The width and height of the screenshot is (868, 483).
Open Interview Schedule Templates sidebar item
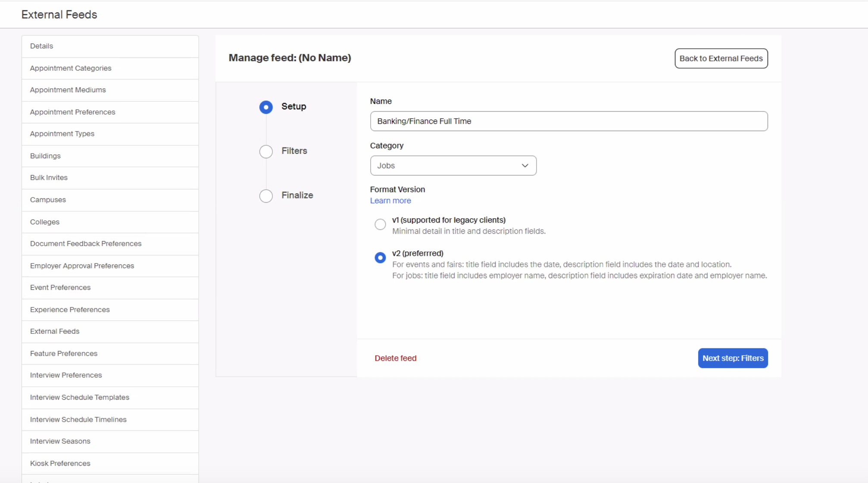coord(80,397)
